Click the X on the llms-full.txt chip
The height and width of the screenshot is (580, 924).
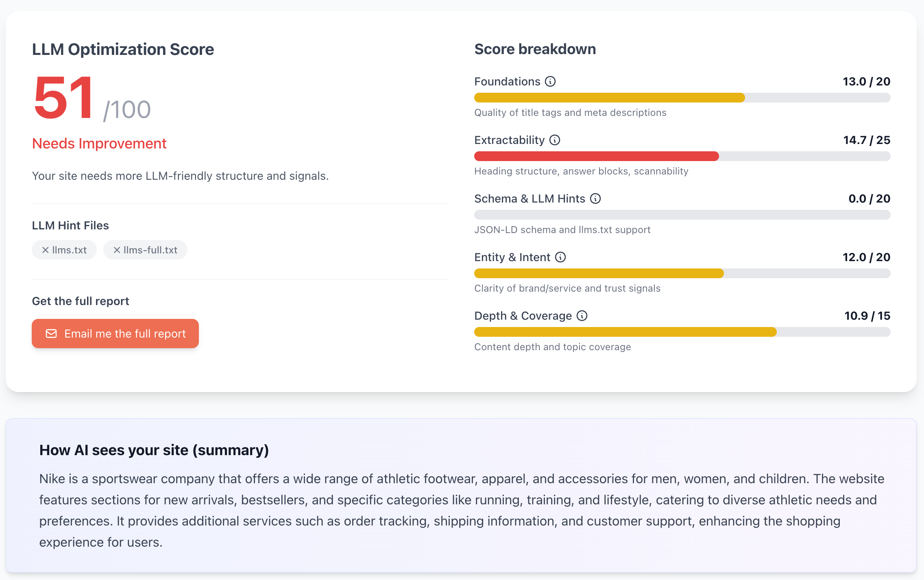pos(117,250)
